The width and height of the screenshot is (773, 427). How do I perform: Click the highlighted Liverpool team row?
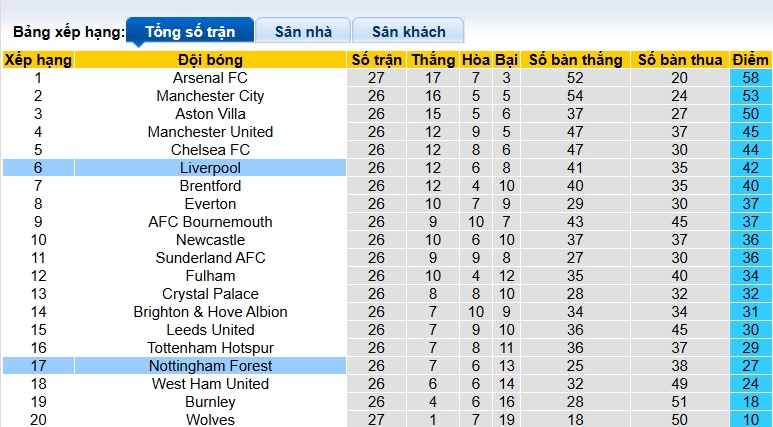coord(210,168)
